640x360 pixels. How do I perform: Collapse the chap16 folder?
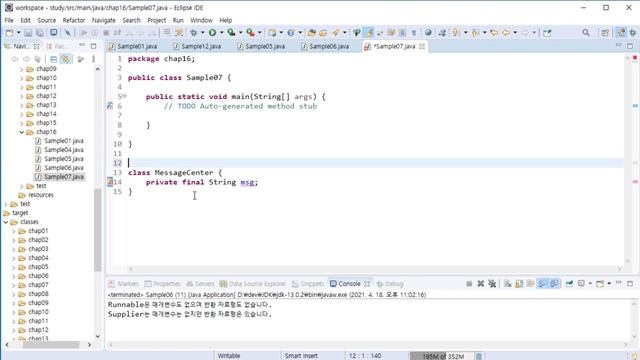click(22, 132)
